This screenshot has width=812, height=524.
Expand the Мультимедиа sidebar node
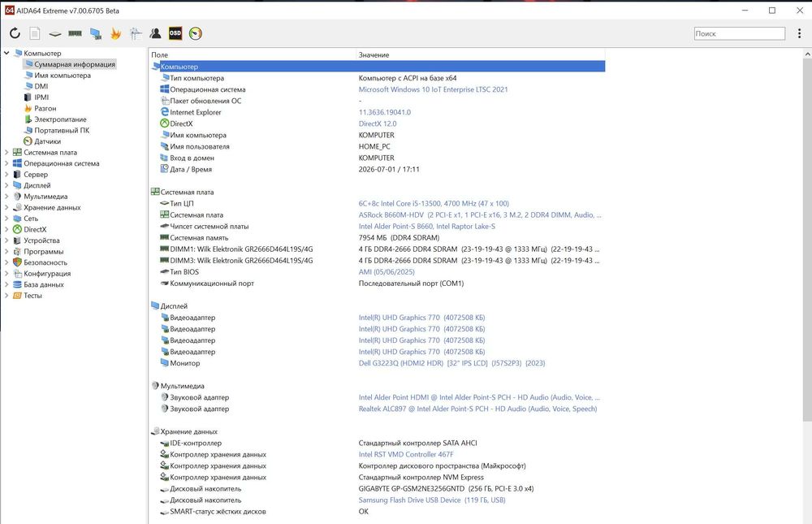tap(6, 197)
